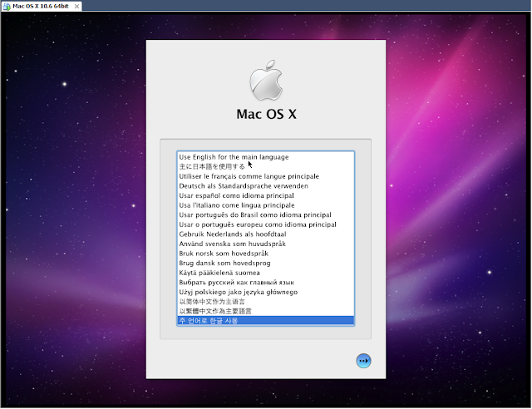
Task: Choose Usar español como idioma principal
Action: tap(266, 195)
